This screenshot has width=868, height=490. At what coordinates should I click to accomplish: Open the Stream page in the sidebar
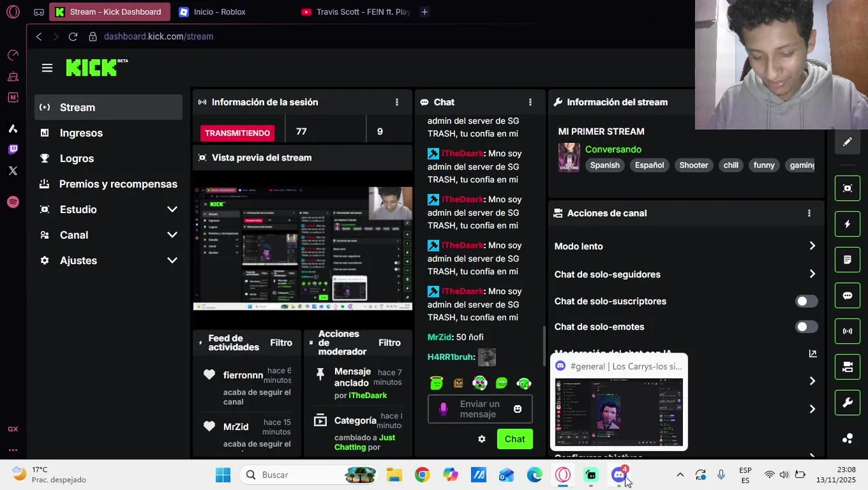point(108,108)
